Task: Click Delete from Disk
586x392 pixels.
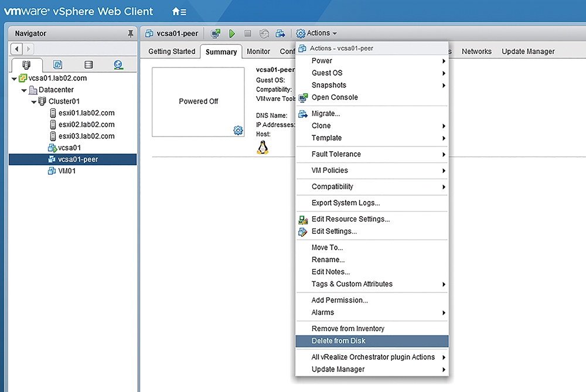Action: point(372,341)
